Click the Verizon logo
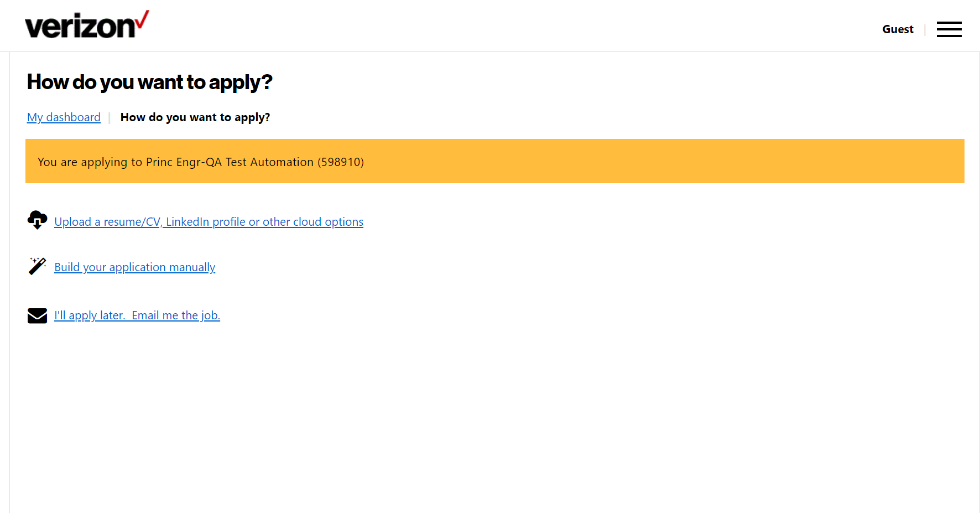980x513 pixels. 87,25
